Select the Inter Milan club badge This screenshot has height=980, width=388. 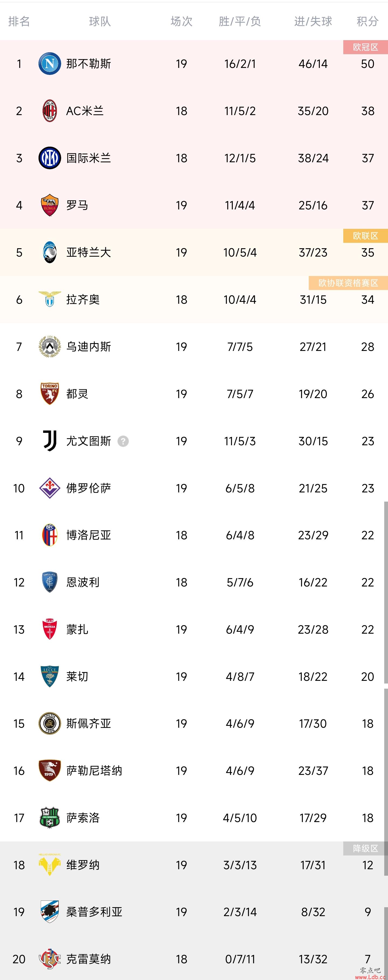(50, 158)
